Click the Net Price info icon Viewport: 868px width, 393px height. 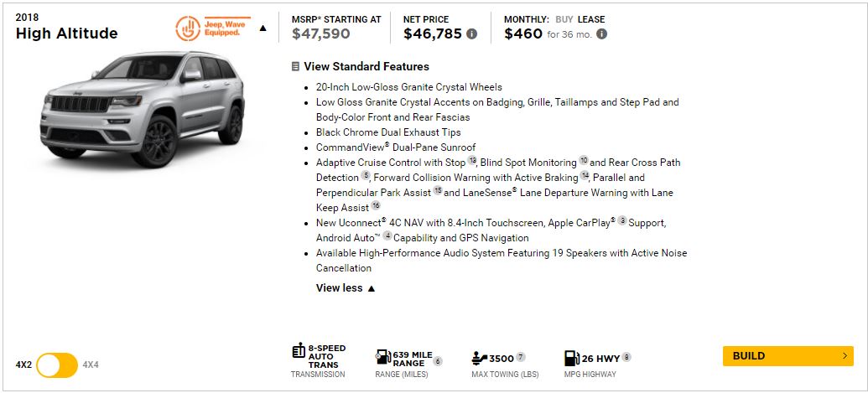tap(471, 34)
